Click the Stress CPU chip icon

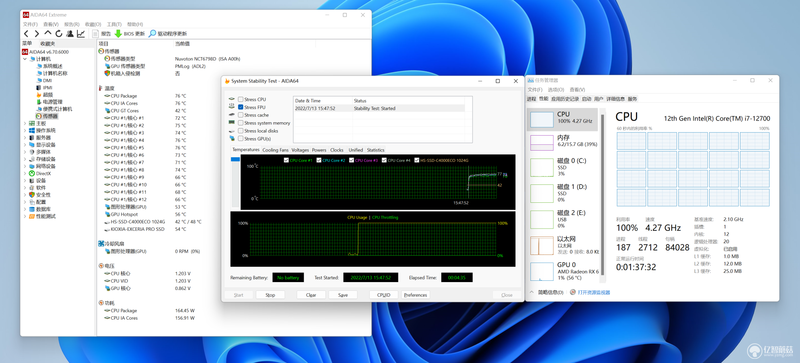(232, 99)
